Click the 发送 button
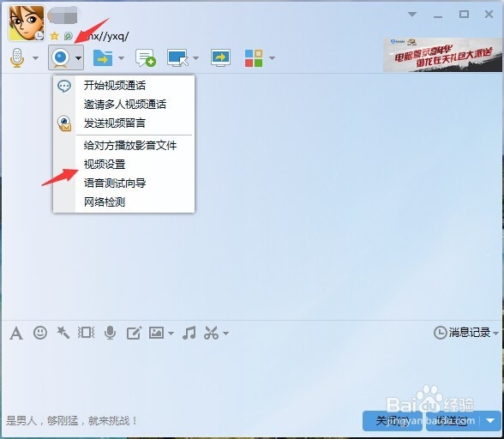The height and width of the screenshot is (439, 504). 453,421
